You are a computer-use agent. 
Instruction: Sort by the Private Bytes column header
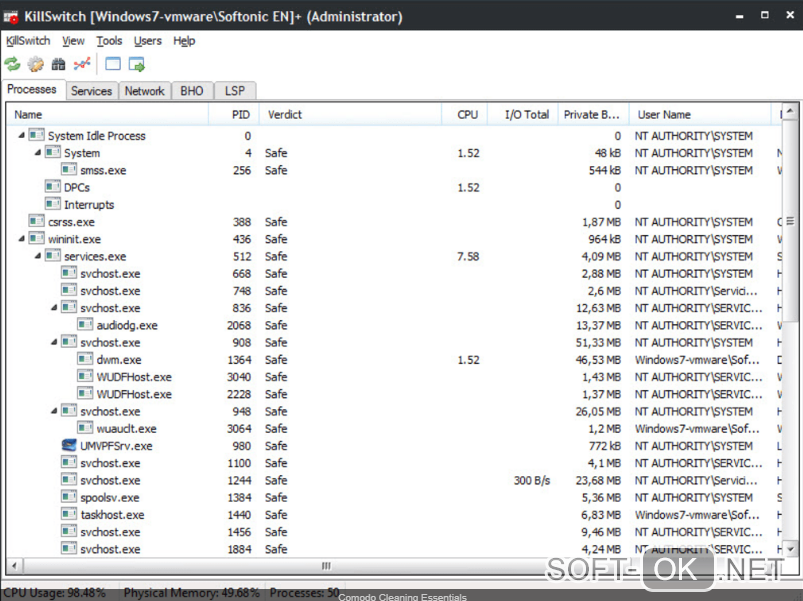(593, 115)
